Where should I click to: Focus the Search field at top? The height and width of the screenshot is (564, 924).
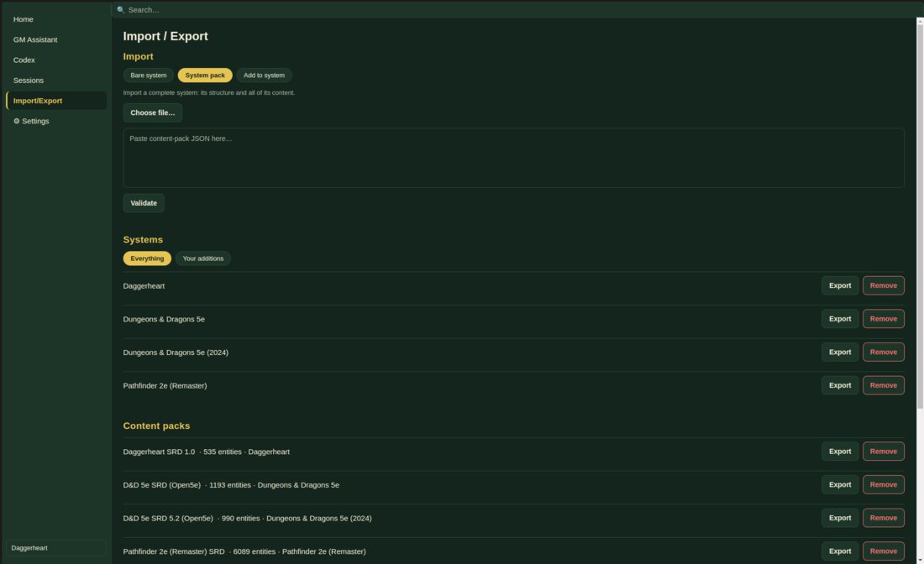(518, 10)
